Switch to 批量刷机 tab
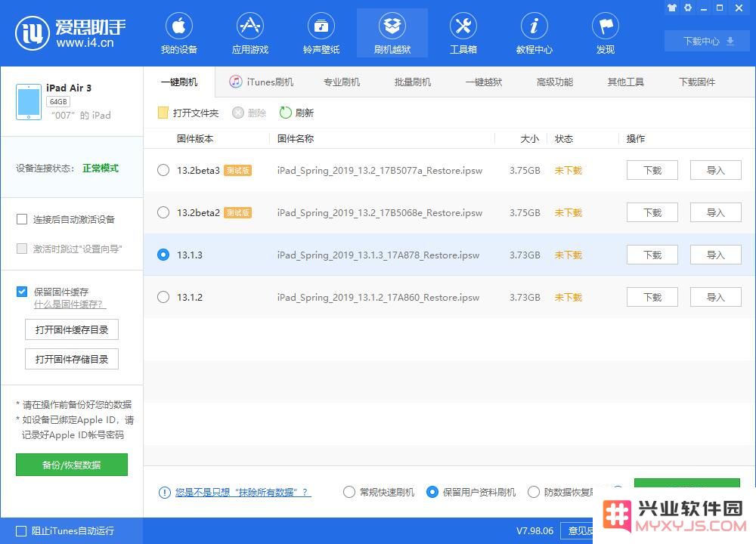 [413, 82]
